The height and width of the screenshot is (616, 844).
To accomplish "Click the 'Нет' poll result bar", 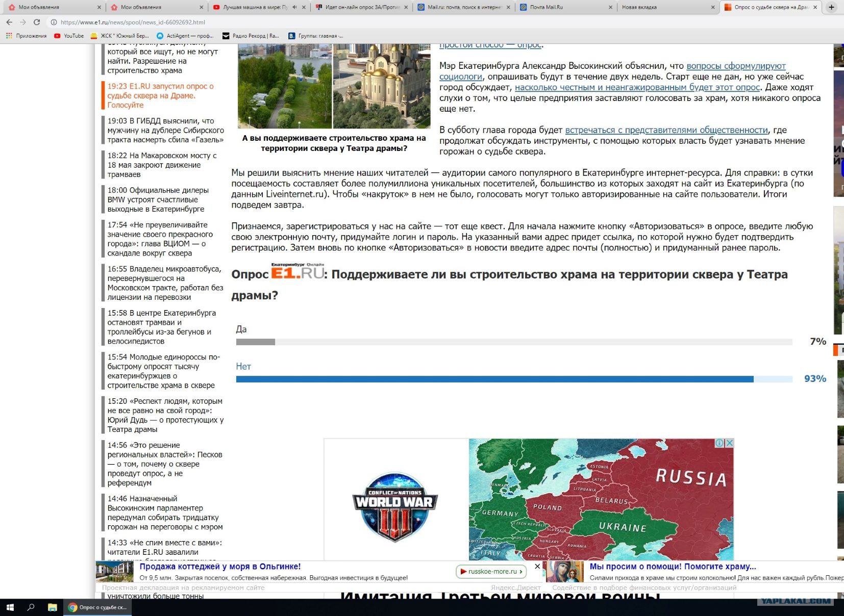I will click(514, 379).
